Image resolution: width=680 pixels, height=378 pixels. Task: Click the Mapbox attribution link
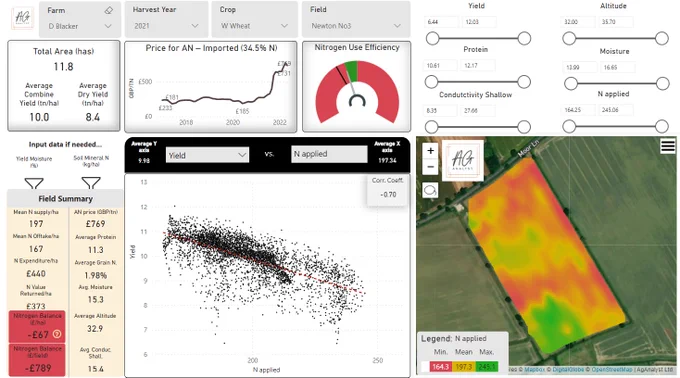tap(534, 369)
